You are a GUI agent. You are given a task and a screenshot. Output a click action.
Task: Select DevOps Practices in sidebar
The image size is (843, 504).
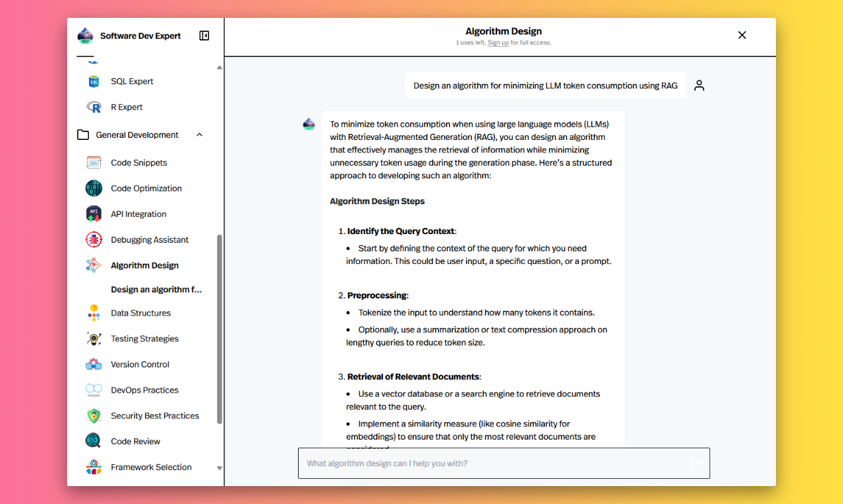coord(145,390)
